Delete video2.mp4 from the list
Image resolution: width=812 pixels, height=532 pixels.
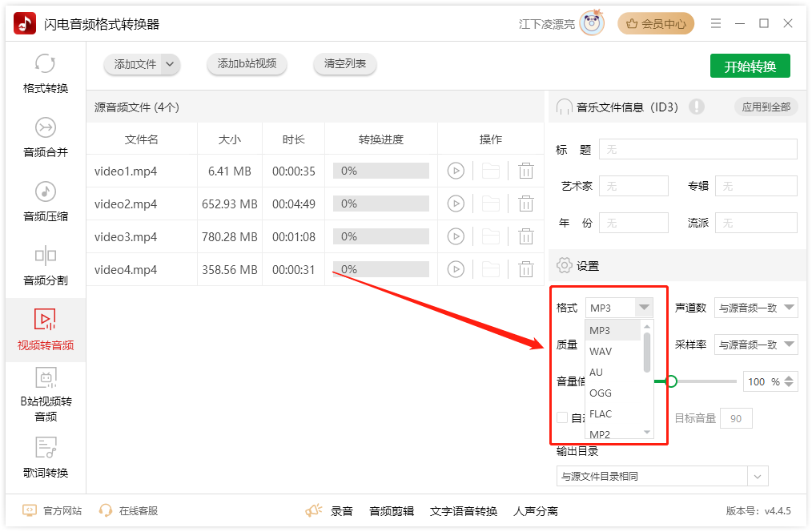525,204
